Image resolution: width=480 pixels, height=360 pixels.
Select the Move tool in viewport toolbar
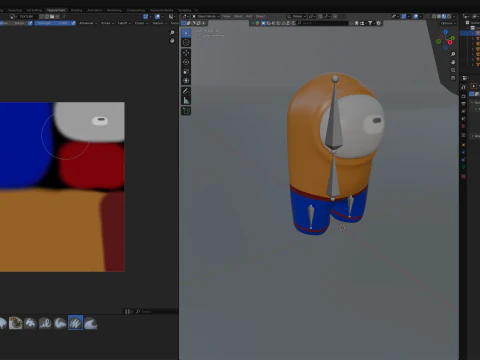tap(186, 53)
